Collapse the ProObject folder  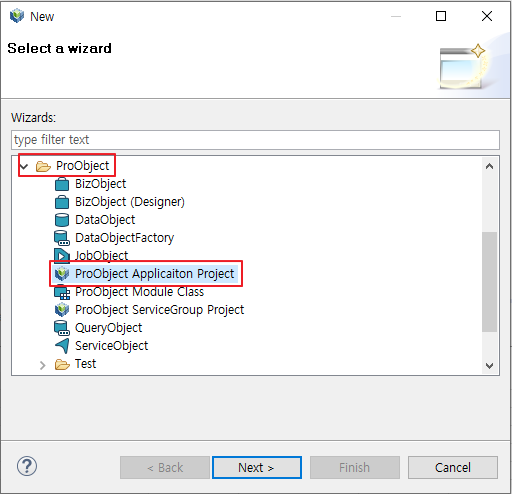[x=24, y=166]
